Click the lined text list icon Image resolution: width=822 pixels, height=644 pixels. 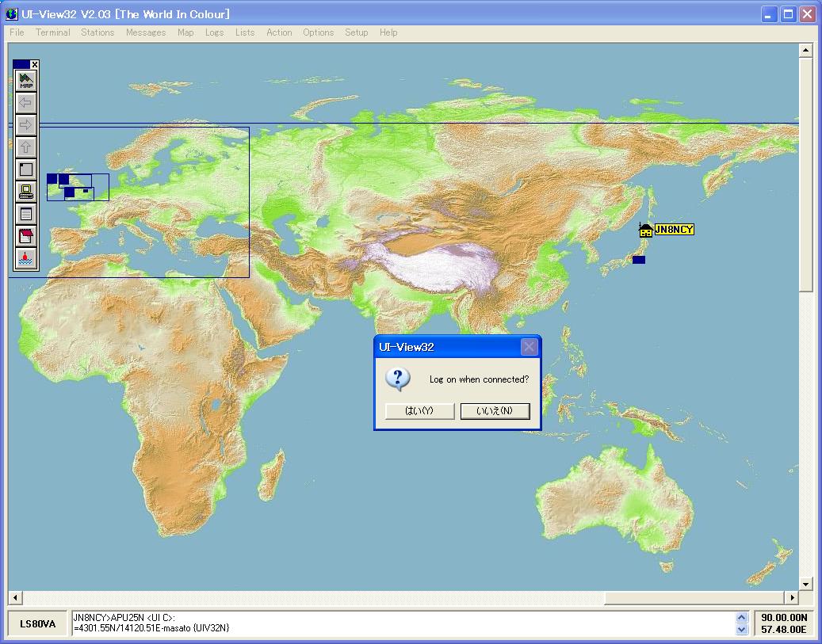point(26,214)
